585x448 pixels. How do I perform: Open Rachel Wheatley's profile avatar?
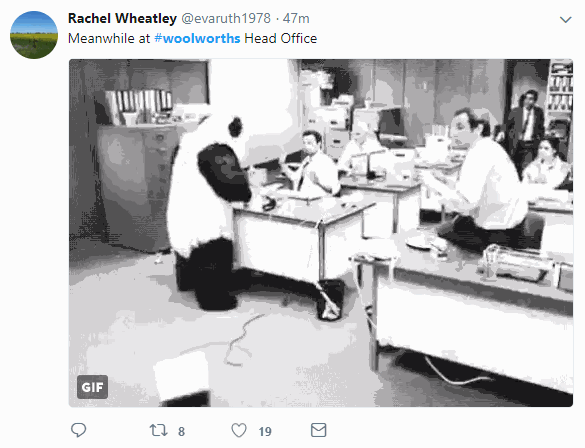point(34,35)
